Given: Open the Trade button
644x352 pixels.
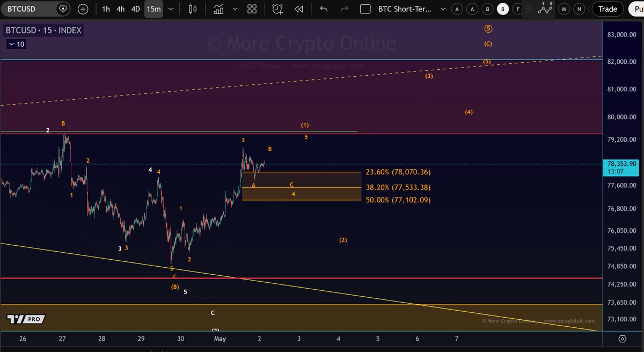Looking at the screenshot, I should (608, 9).
